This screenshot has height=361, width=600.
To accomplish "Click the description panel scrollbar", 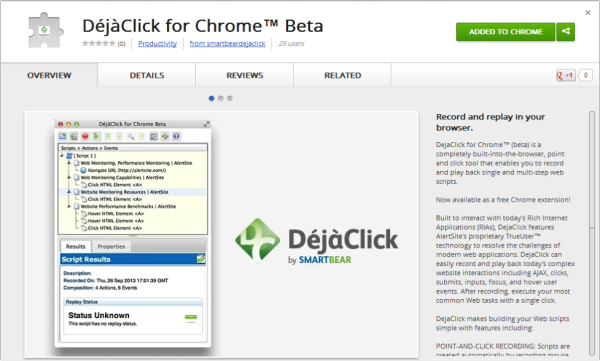I will click(592, 234).
